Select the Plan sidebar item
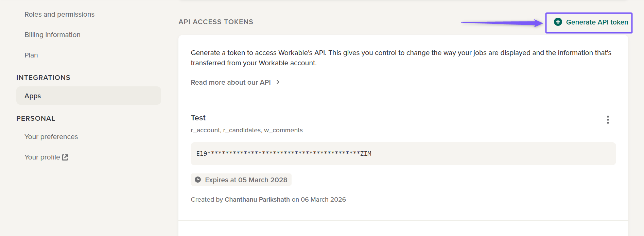Screen dimensions: 644x236 pos(31,55)
